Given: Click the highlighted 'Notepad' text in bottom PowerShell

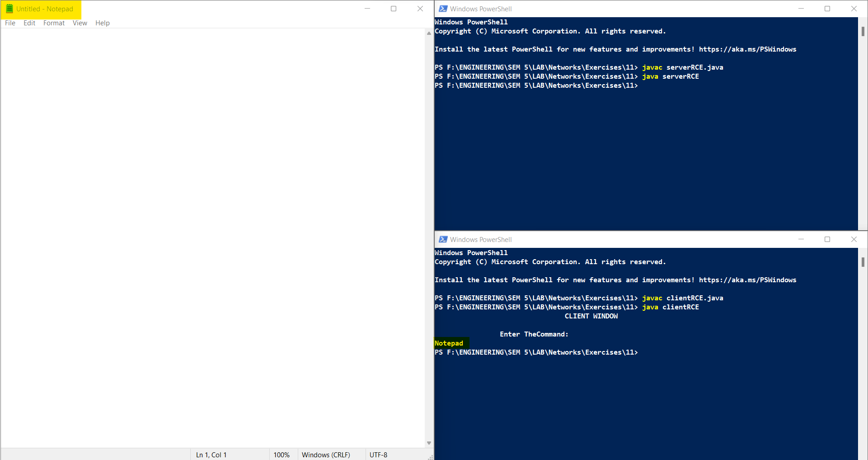Looking at the screenshot, I should click(x=449, y=343).
